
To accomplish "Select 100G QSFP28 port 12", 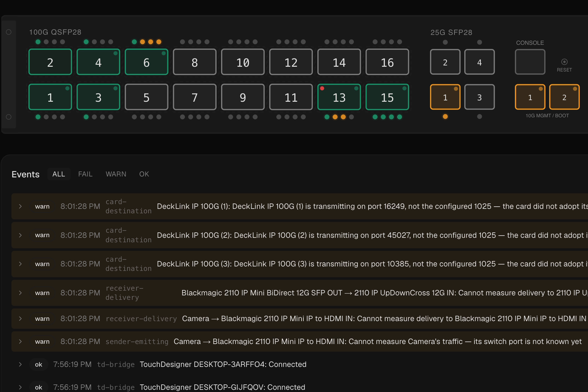I will point(291,62).
